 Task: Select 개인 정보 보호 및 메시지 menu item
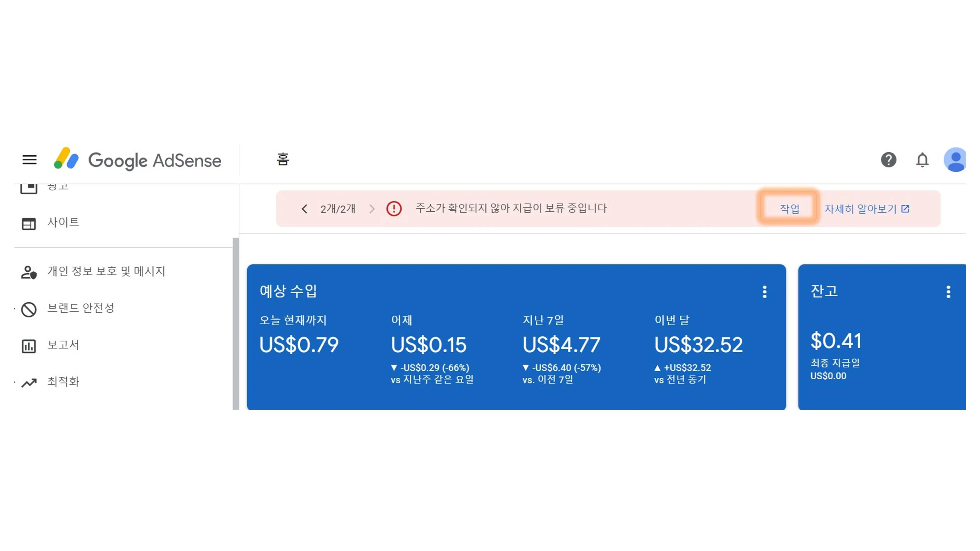(x=107, y=272)
